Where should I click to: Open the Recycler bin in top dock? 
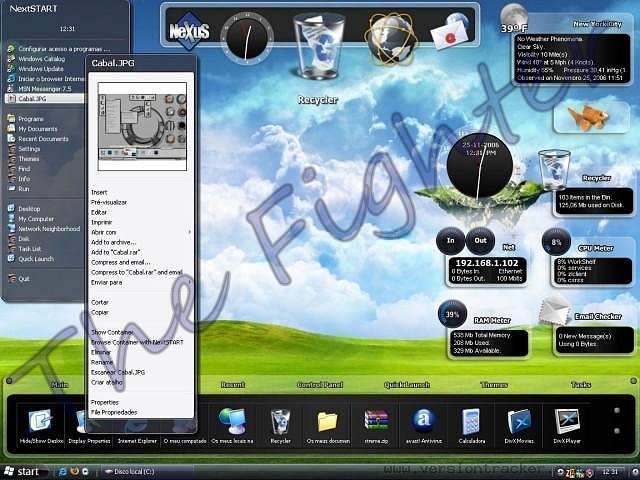pos(319,46)
